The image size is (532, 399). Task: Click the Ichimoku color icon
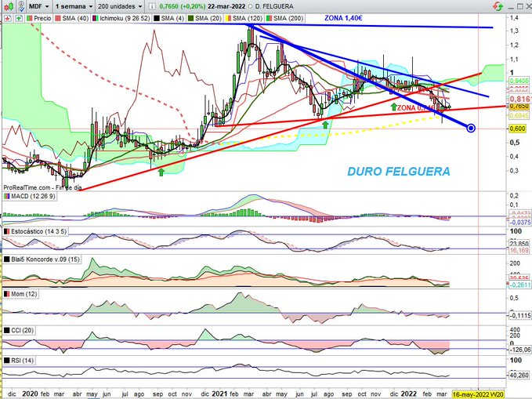click(95, 18)
